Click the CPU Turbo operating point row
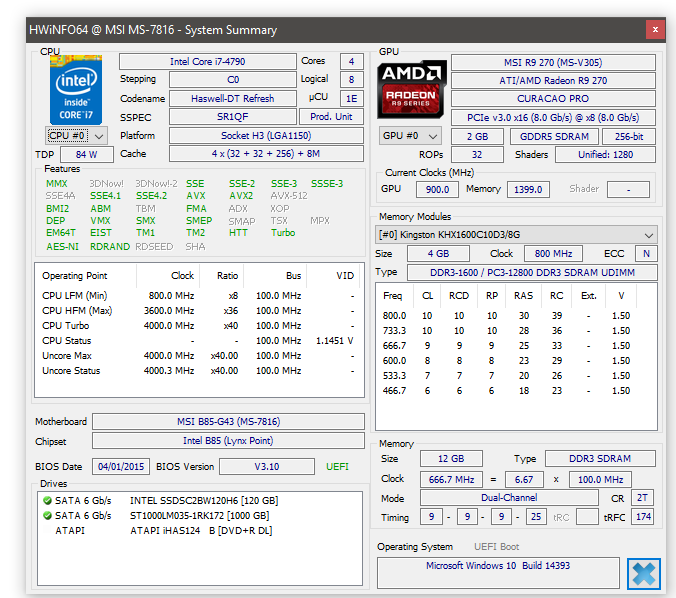The image size is (676, 598). point(198,326)
